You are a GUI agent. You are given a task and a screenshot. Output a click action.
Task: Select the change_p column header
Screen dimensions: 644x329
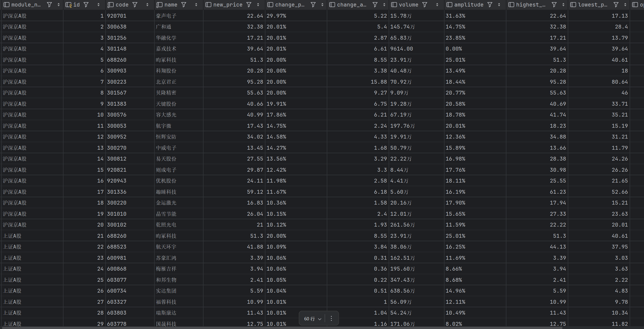coord(290,5)
